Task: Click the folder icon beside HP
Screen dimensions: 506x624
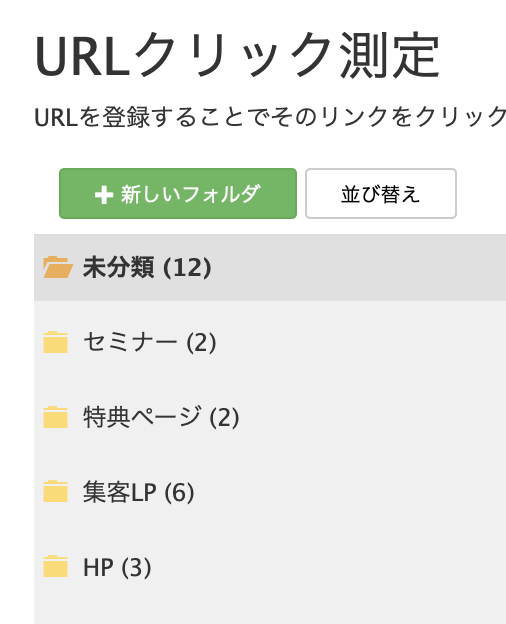Action: pyautogui.click(x=55, y=566)
